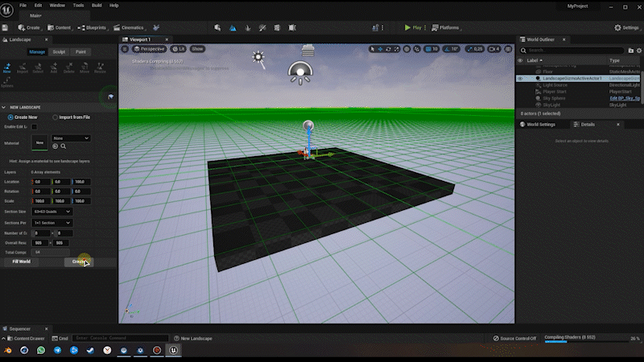Screen dimensions: 644x362
Task: Enable Edit Layers checkbox
Action: (35, 127)
